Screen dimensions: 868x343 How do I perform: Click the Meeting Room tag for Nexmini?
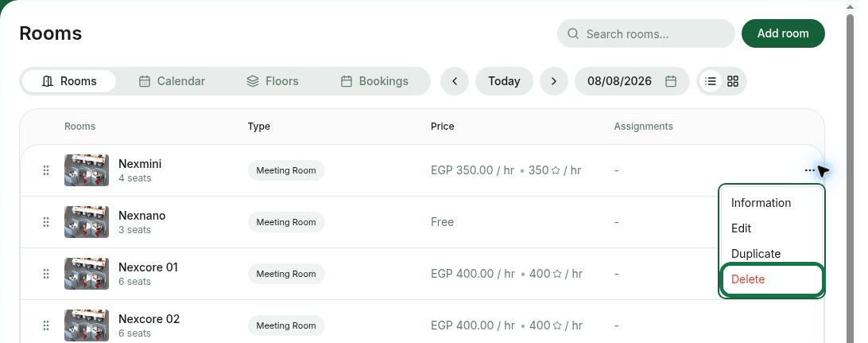pos(286,170)
